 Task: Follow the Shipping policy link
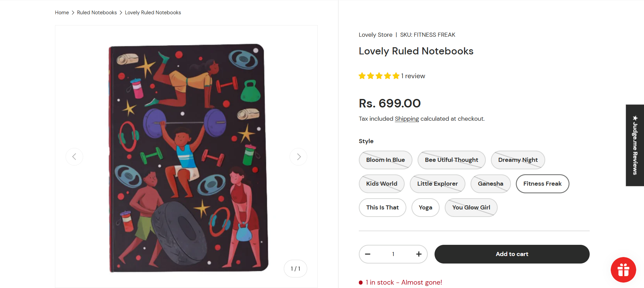point(407,119)
